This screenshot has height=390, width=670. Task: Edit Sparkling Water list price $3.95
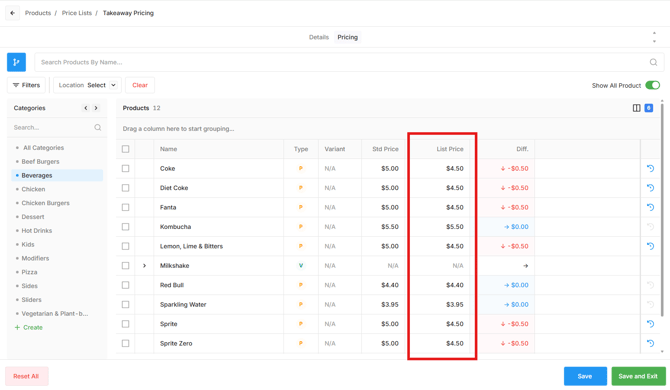(x=455, y=304)
